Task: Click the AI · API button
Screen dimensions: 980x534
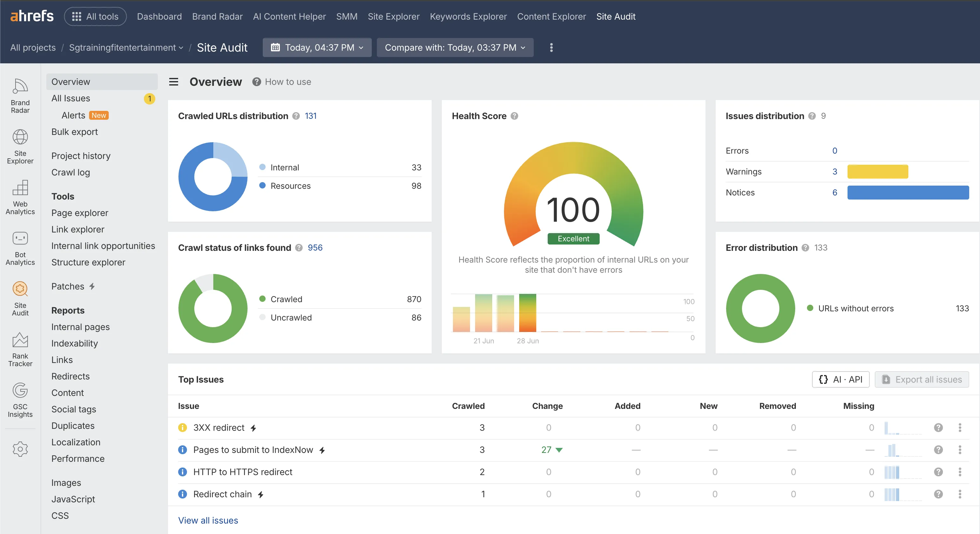Action: point(840,379)
